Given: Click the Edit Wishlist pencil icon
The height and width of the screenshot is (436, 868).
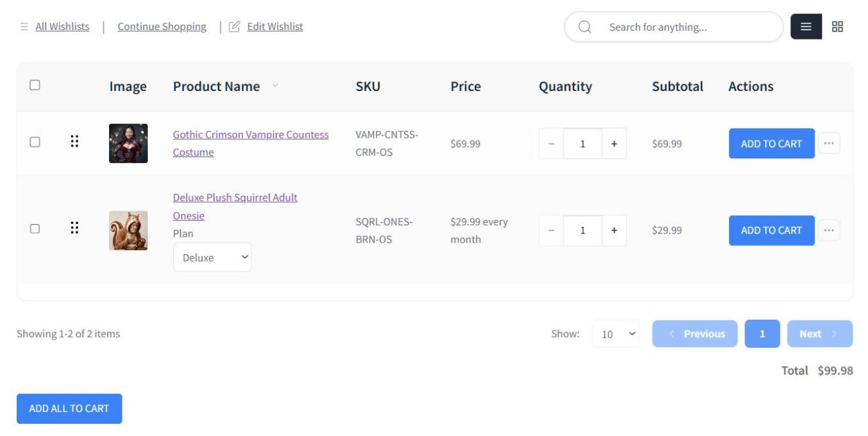Looking at the screenshot, I should 234,27.
